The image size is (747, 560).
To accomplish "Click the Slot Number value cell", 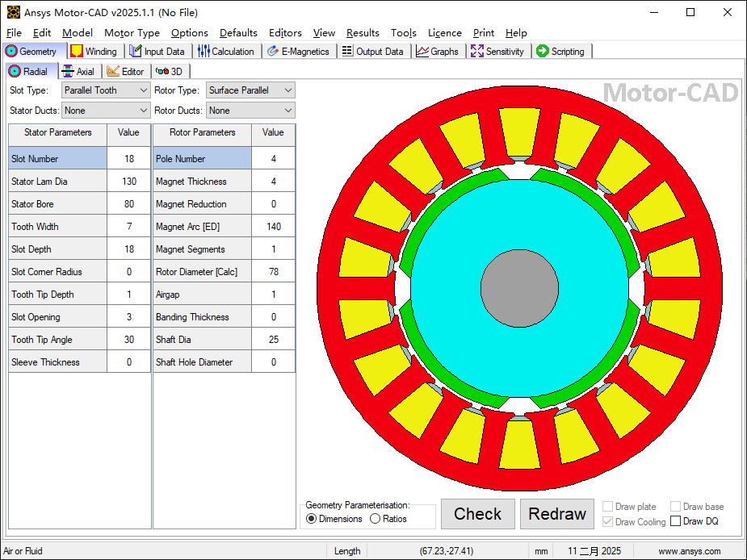I will (128, 159).
